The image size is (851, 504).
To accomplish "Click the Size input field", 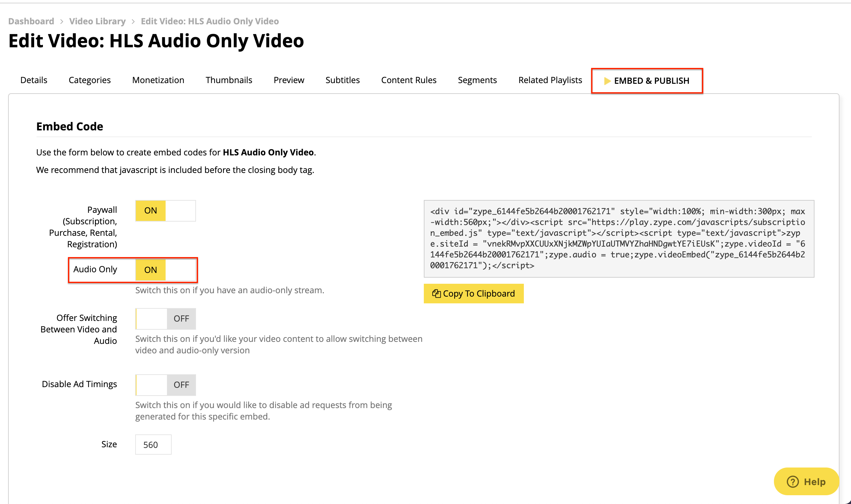I will [153, 445].
